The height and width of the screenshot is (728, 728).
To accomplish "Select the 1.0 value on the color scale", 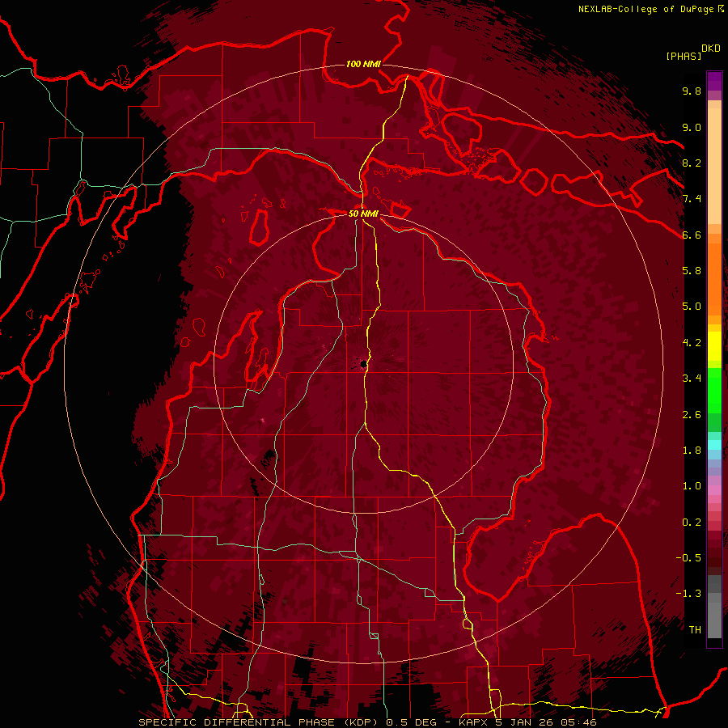I will pos(692,486).
